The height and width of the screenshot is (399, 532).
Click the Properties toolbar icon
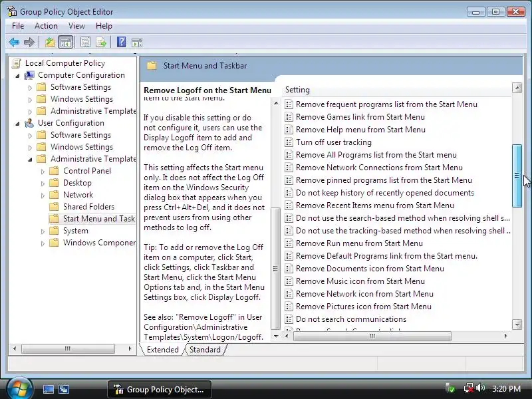pos(85,43)
